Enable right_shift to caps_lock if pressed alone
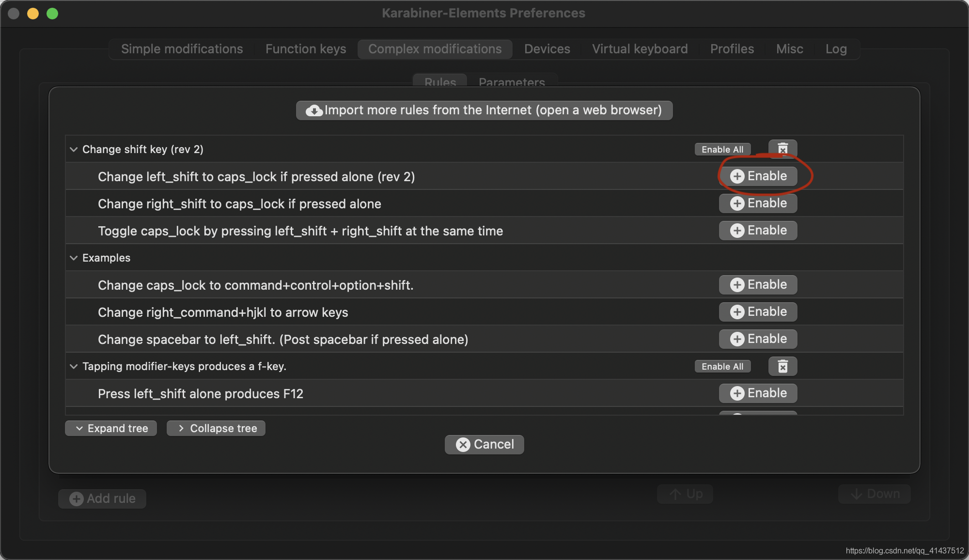Screen dimensions: 969x560 tap(758, 203)
